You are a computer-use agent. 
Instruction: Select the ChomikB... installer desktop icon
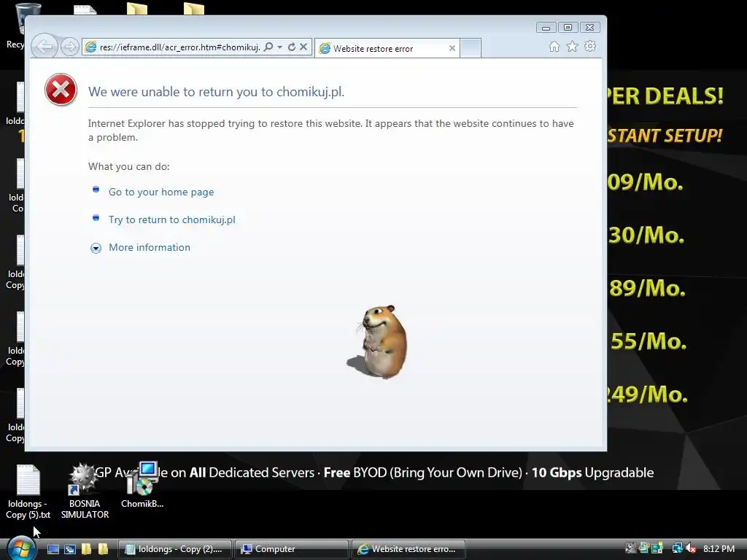142,486
